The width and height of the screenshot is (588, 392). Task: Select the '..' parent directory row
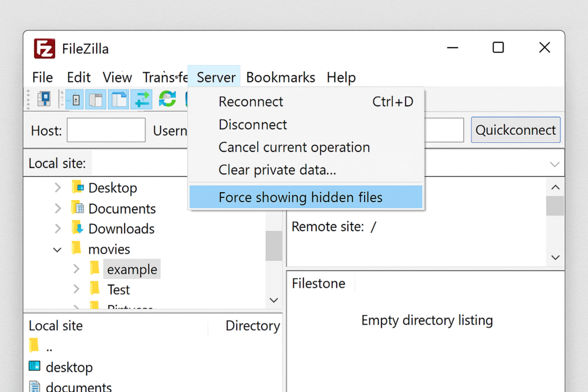point(154,347)
